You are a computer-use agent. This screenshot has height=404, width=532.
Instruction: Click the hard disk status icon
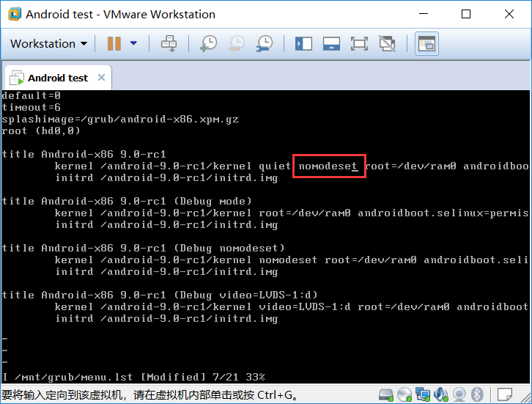pos(385,394)
